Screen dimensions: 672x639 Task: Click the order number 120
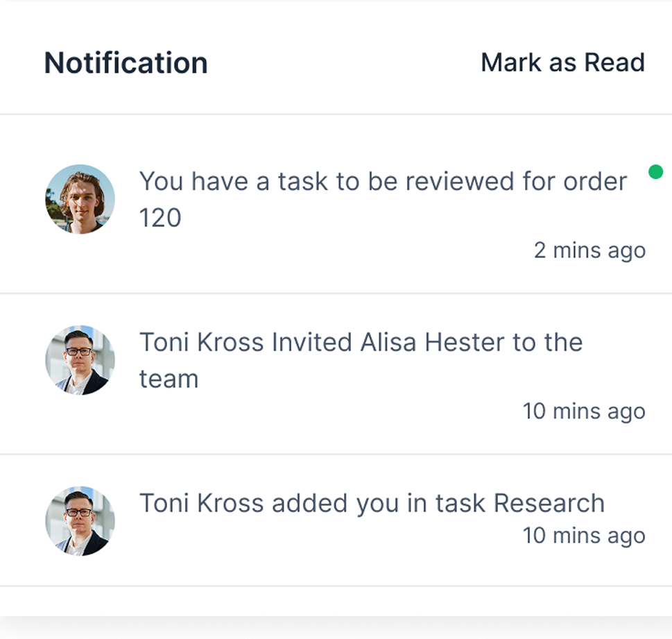click(160, 218)
